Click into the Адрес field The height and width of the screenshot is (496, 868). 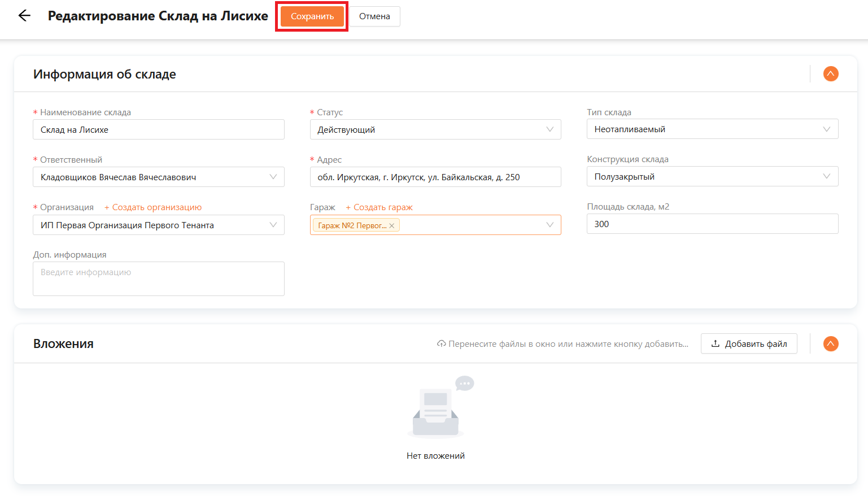(x=435, y=177)
